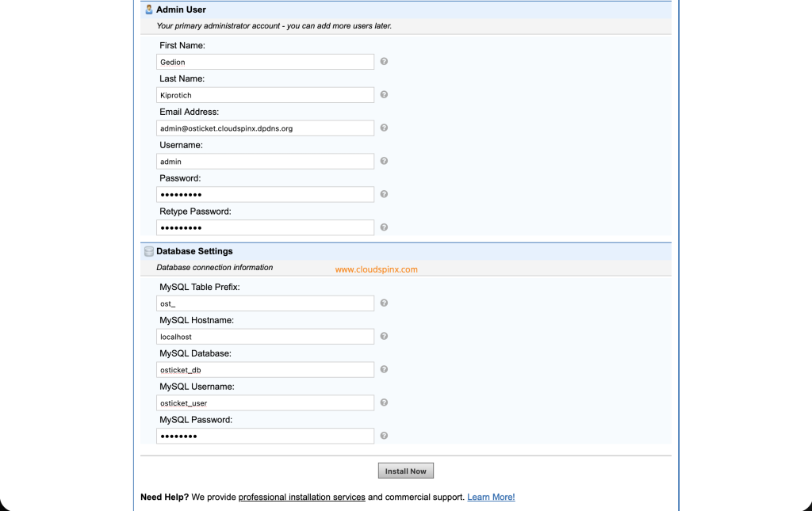Click into the Email Address input
This screenshot has width=812, height=511.
265,128
